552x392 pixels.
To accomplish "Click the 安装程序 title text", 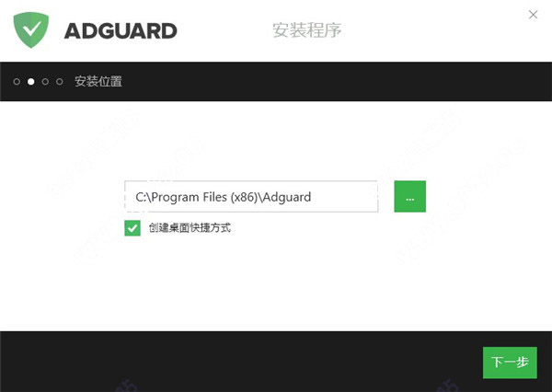I will [306, 30].
